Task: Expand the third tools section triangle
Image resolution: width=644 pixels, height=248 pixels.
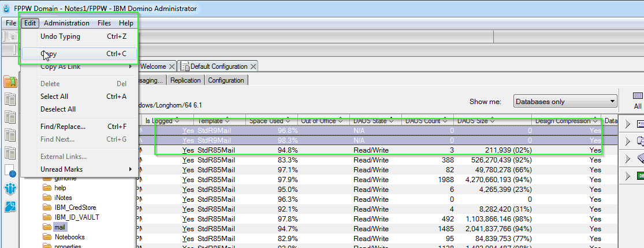Action: point(628,158)
